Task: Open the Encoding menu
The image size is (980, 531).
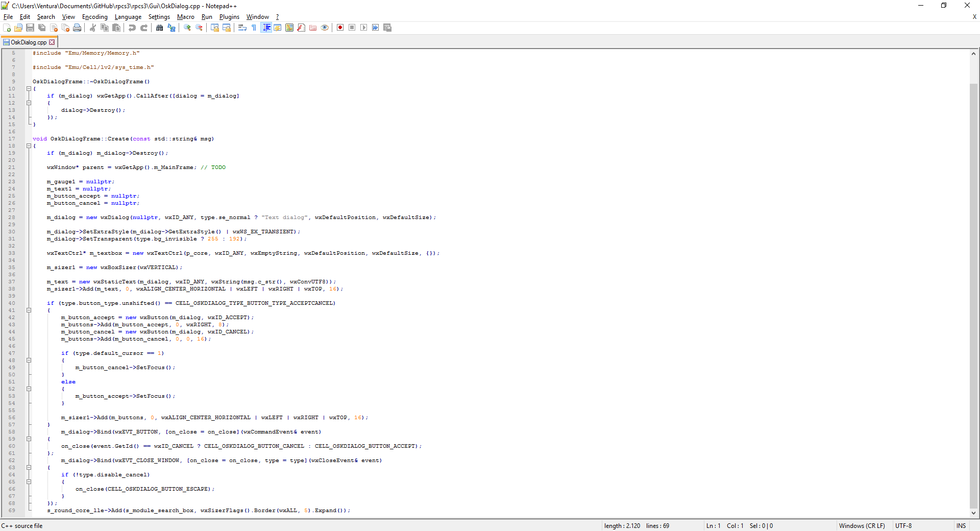Action: click(94, 17)
